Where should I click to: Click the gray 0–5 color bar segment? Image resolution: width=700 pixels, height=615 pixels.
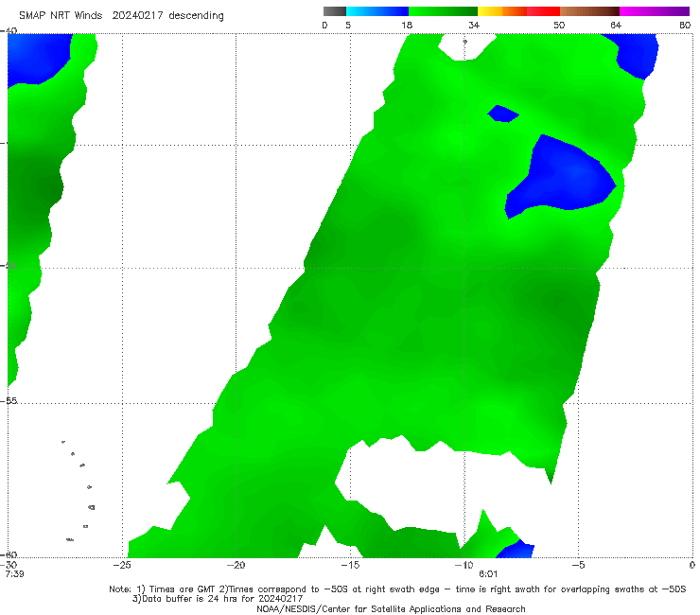coord(334,11)
